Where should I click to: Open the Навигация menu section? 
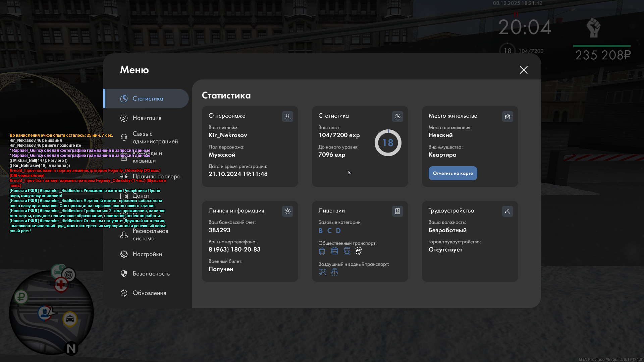(147, 118)
